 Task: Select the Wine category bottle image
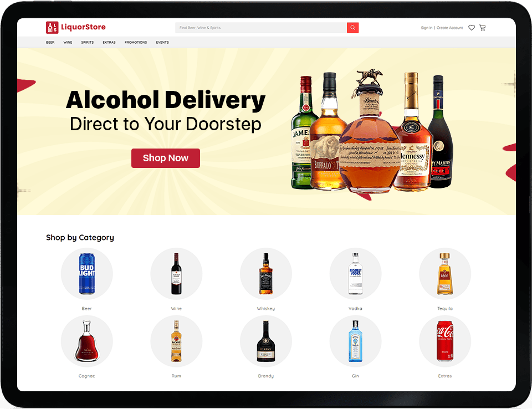(176, 274)
